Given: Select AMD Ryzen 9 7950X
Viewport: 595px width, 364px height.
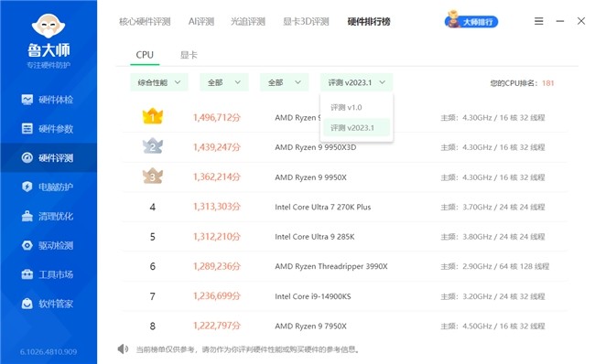Looking at the screenshot, I should click(311, 327).
